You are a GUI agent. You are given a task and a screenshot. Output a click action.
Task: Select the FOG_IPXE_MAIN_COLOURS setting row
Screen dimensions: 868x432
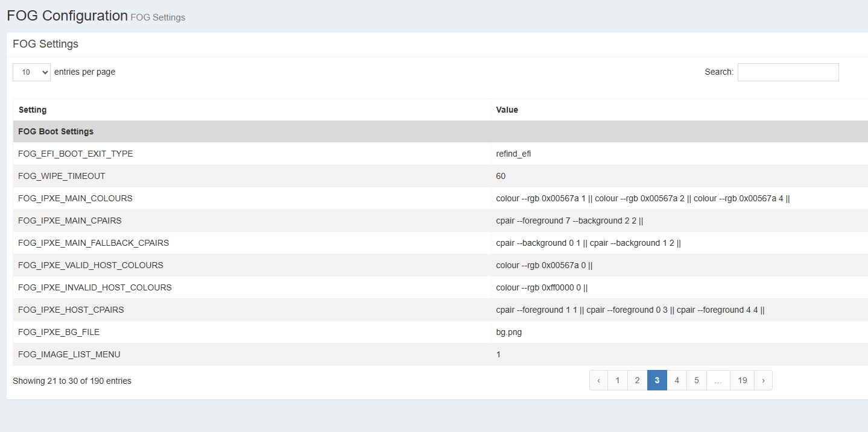(x=75, y=198)
